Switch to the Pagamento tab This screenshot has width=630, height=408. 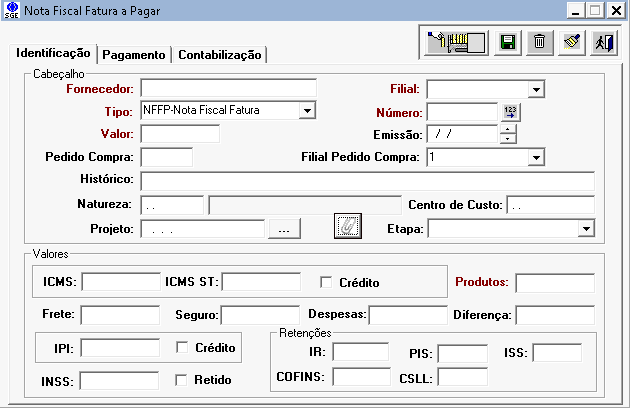click(134, 55)
